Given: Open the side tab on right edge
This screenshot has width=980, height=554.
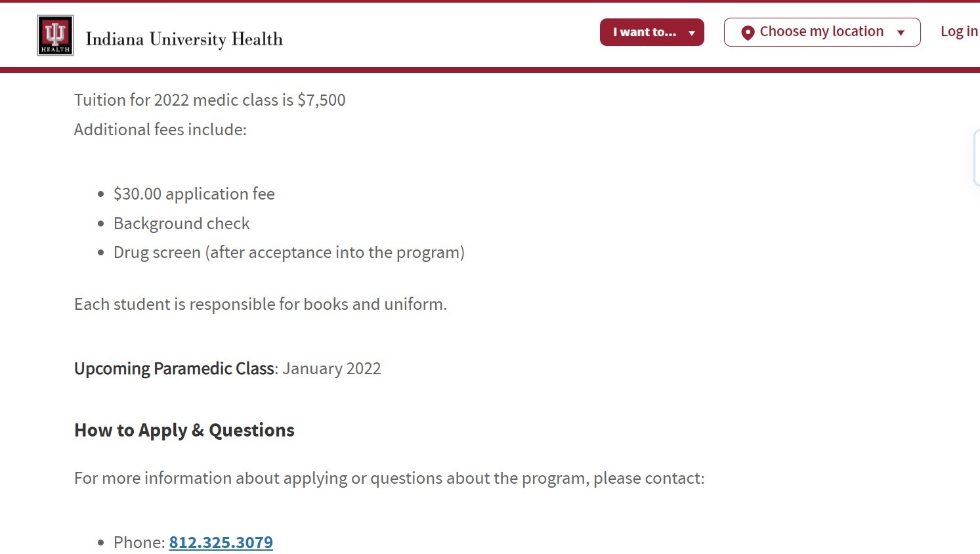Looking at the screenshot, I should (977, 158).
